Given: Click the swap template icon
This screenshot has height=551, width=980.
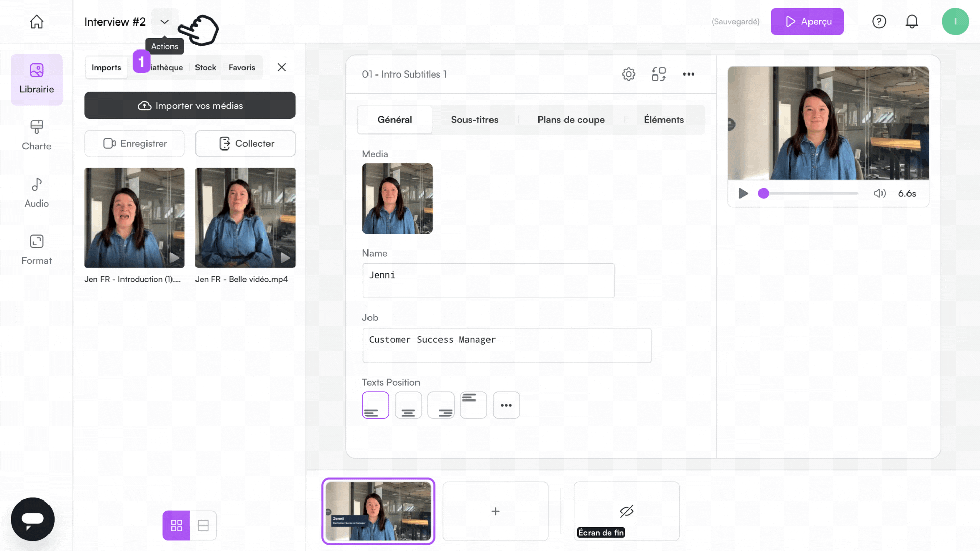Looking at the screenshot, I should tap(658, 74).
